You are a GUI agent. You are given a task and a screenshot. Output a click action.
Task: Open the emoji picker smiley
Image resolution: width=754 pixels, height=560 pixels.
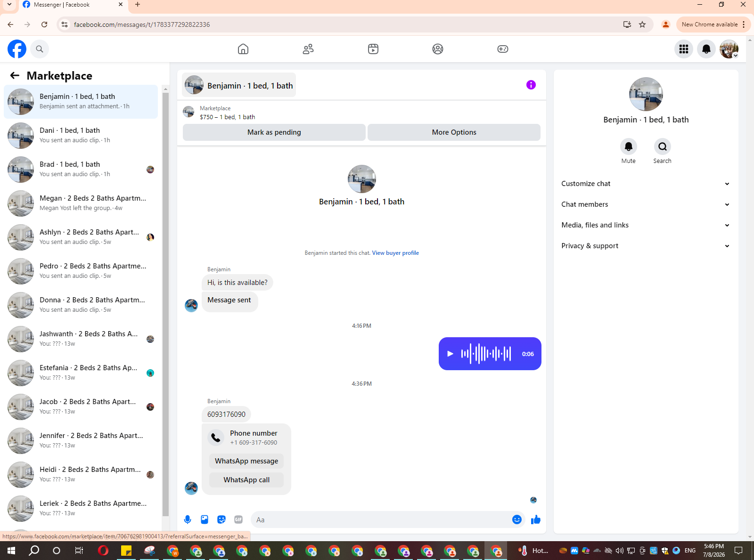point(517,519)
